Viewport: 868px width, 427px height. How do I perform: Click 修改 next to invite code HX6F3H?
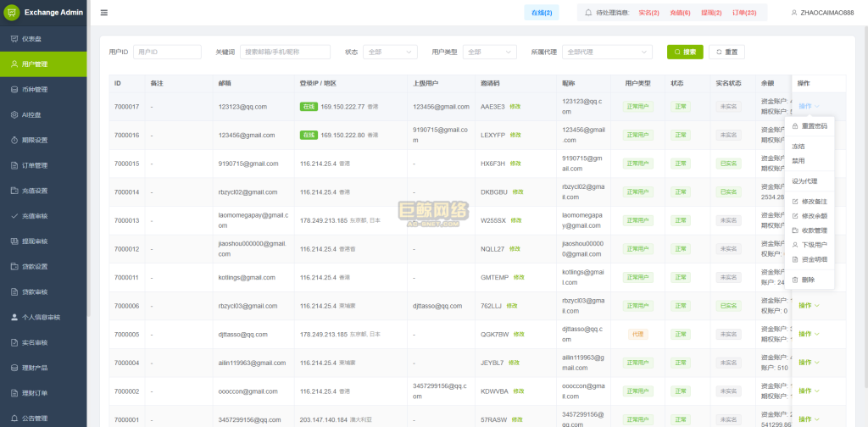pos(515,164)
